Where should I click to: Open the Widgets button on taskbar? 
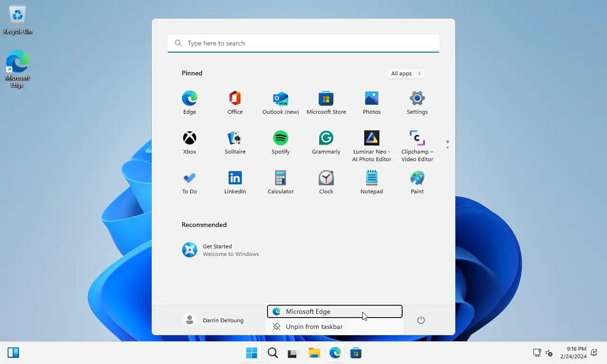13,353
